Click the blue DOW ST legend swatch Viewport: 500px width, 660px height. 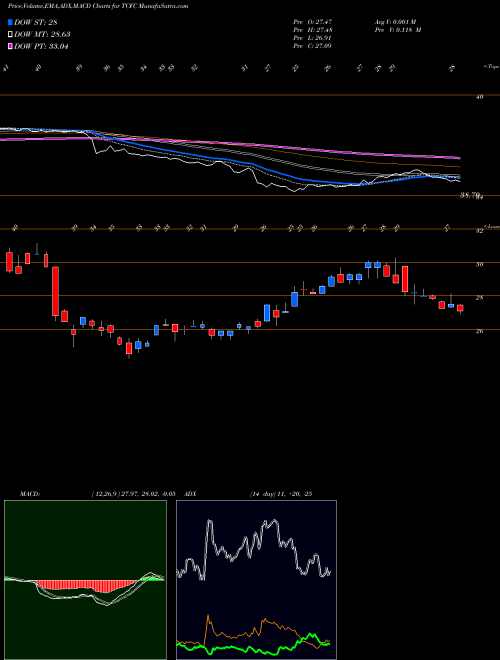[10, 22]
